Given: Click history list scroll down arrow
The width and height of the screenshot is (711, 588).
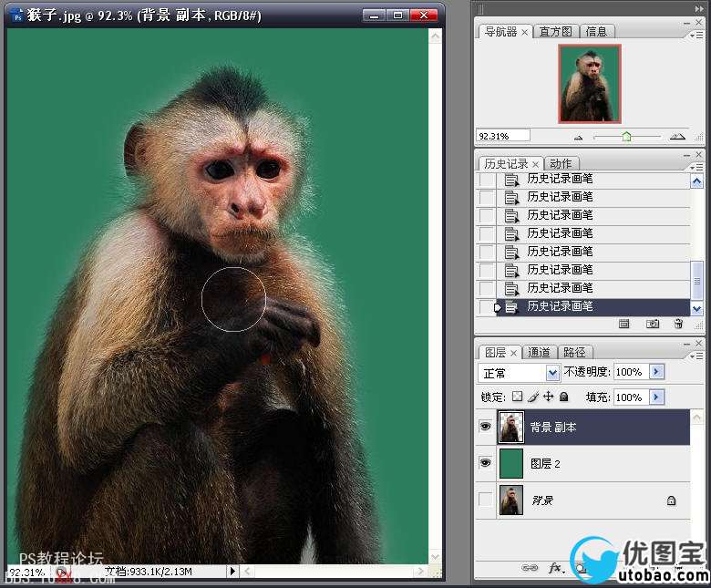Looking at the screenshot, I should click(x=696, y=309).
